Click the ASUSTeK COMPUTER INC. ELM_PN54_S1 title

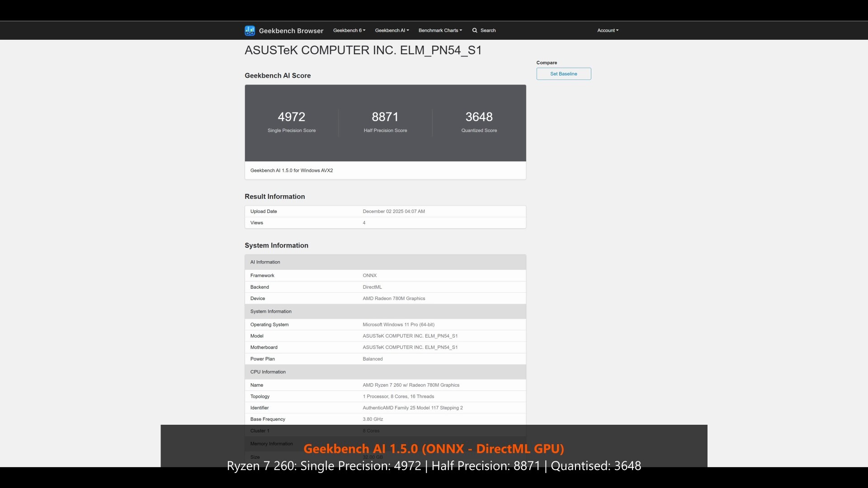point(363,50)
